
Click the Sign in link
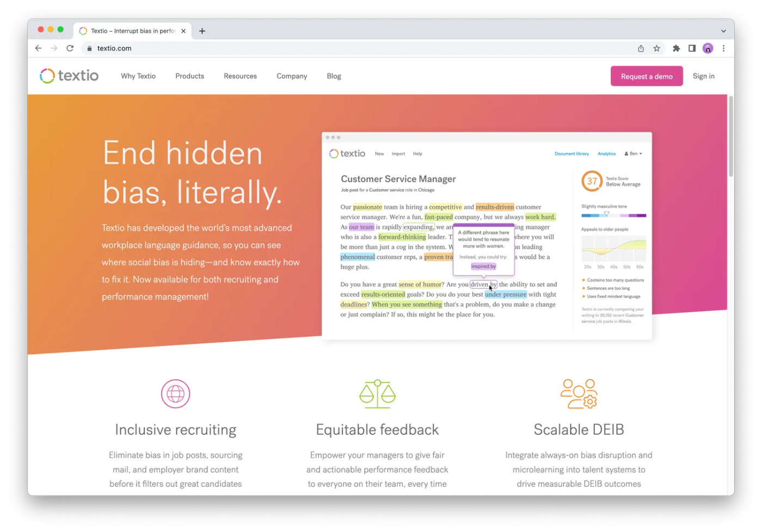click(x=703, y=76)
